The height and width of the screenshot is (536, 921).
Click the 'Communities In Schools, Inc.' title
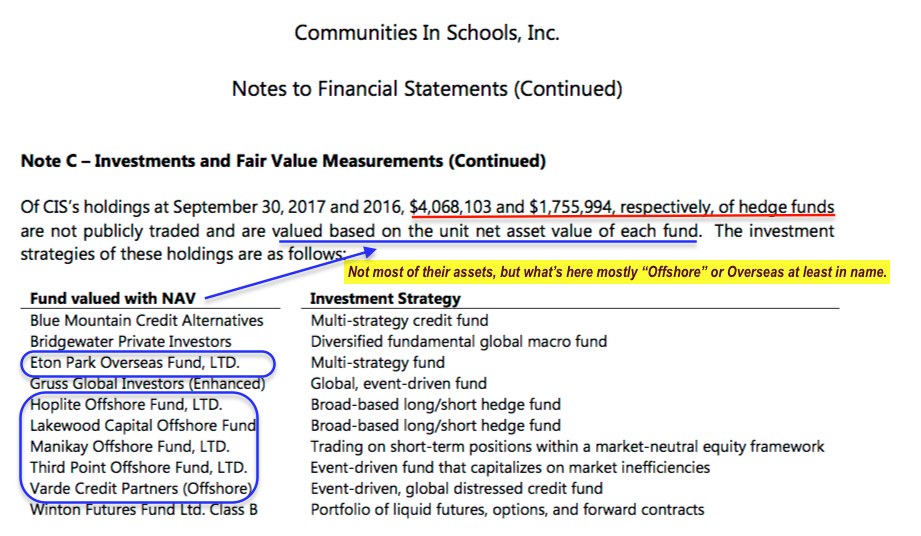pyautogui.click(x=427, y=33)
